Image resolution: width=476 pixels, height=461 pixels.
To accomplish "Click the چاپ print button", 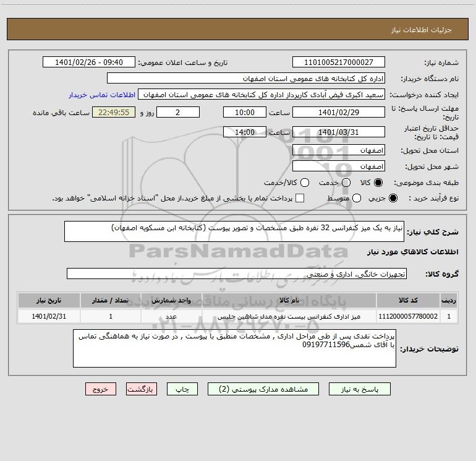I will (182, 389).
